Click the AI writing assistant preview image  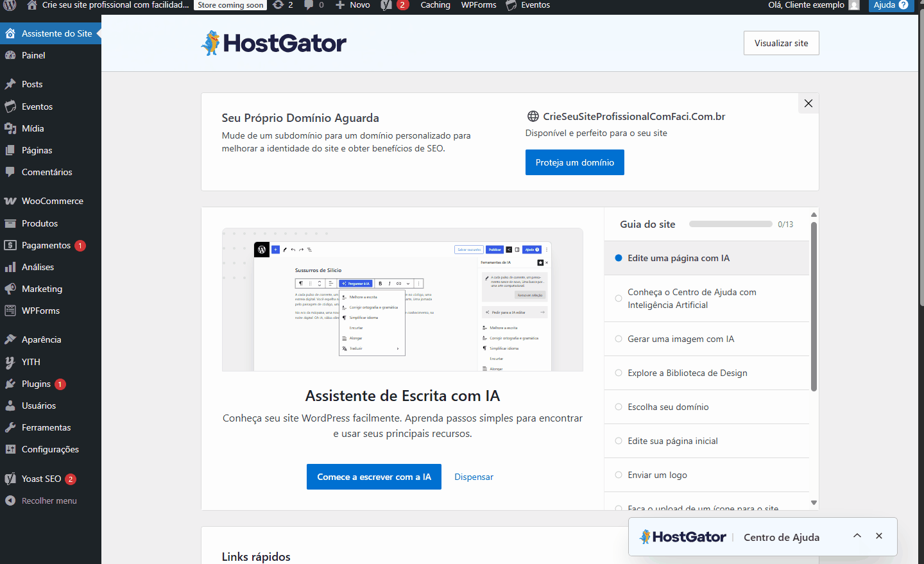coord(402,300)
